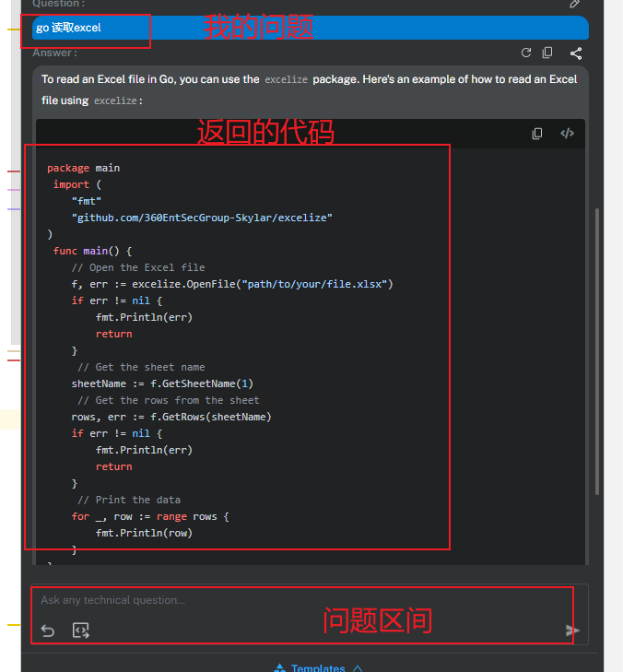Viewport: 623px width, 672px height.
Task: Click the '// Get the sheet name' comment
Action: coord(141,367)
